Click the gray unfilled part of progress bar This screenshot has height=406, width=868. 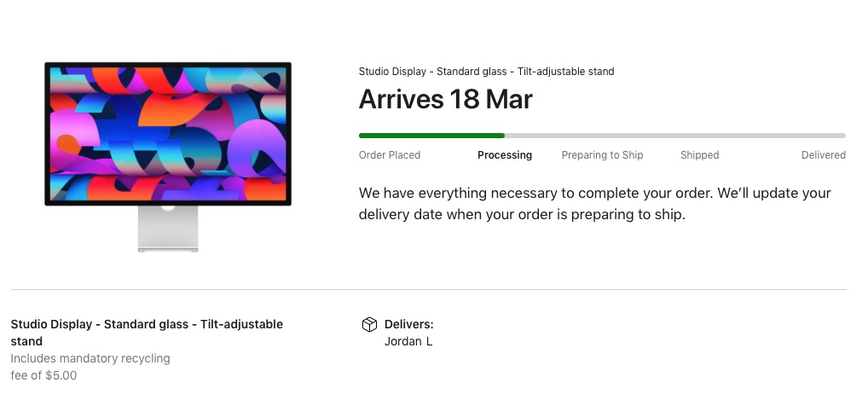674,135
